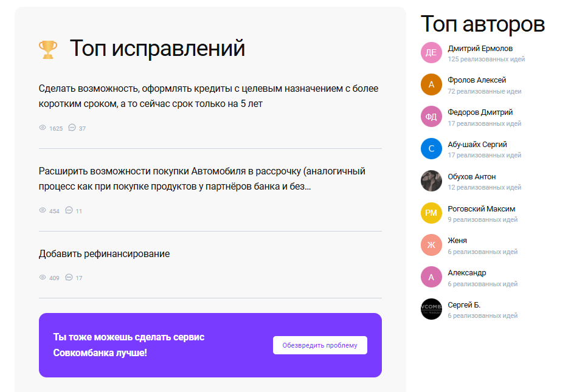The height and width of the screenshot is (392, 571).
Task: Click Роговский Максим's yellow РМ avatar
Action: [x=431, y=213]
